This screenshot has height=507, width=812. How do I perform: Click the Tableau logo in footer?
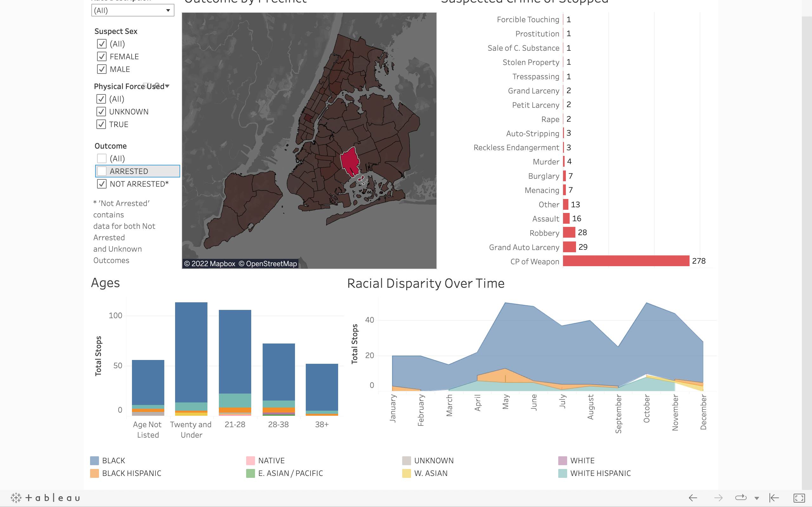[x=45, y=497]
